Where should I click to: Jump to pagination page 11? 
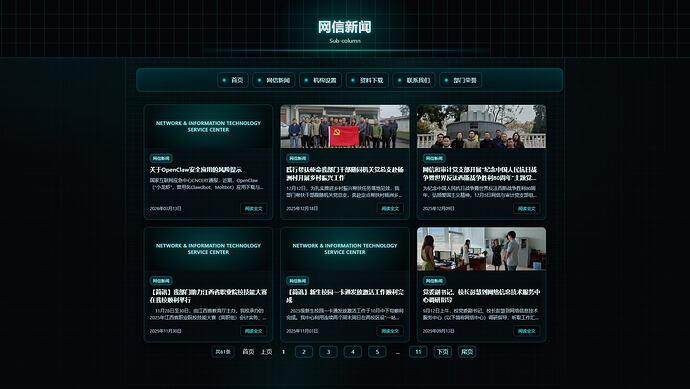pos(418,352)
